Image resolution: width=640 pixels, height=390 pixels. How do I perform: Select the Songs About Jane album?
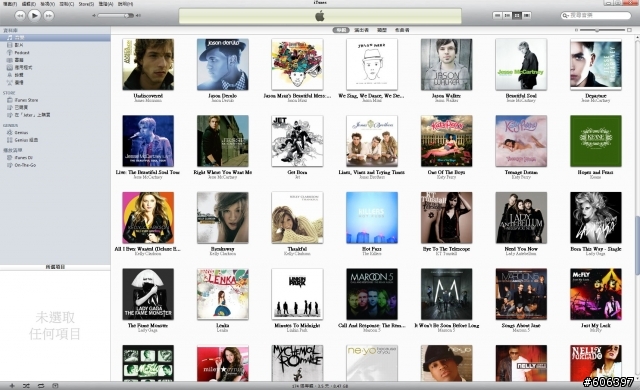point(521,294)
